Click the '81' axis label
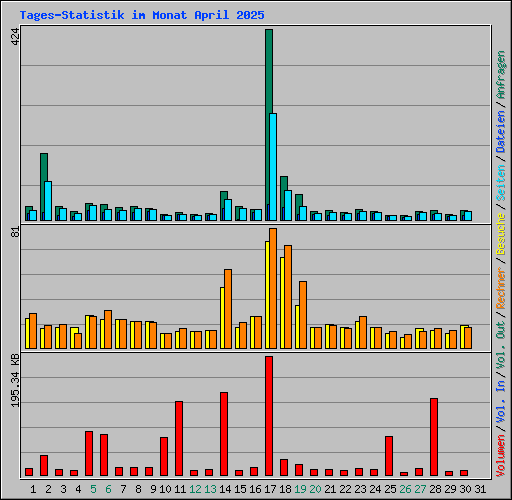Viewport: 512px width, 500px height. click(15, 232)
